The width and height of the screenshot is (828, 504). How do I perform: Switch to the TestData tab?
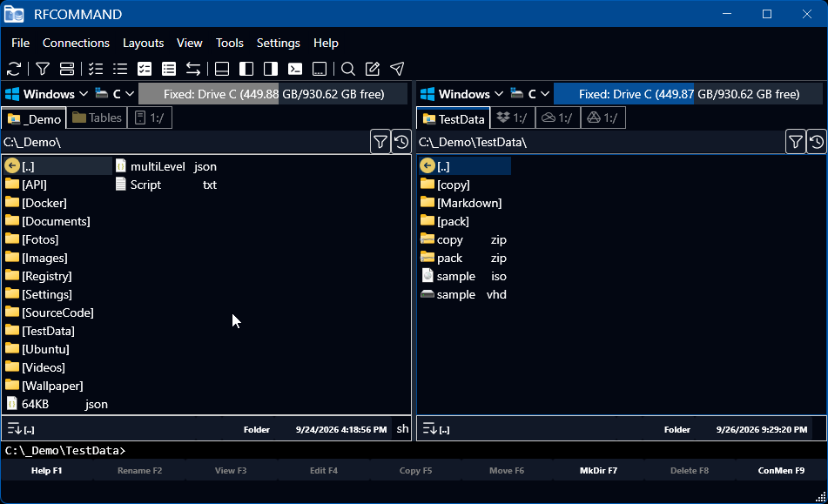pos(454,118)
